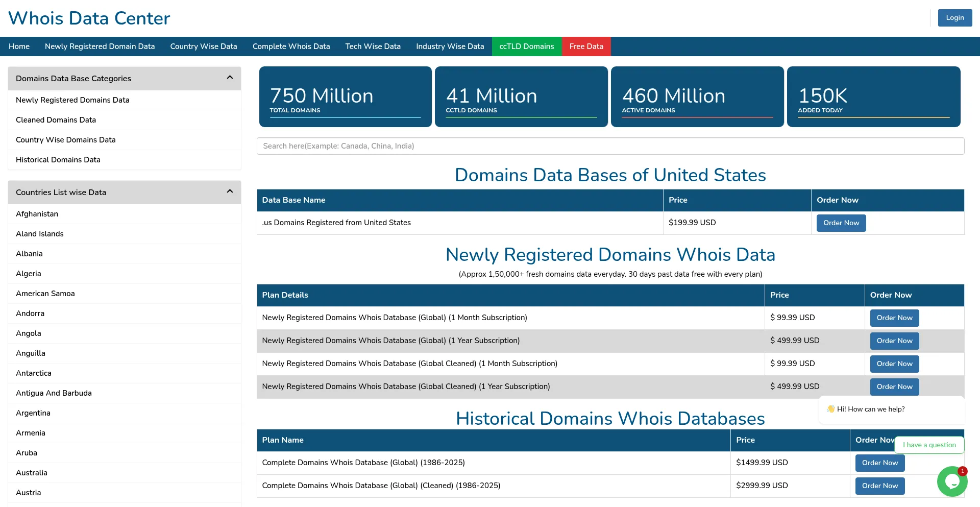Order Global Cleaned 1 Month Subscription

coord(894,364)
